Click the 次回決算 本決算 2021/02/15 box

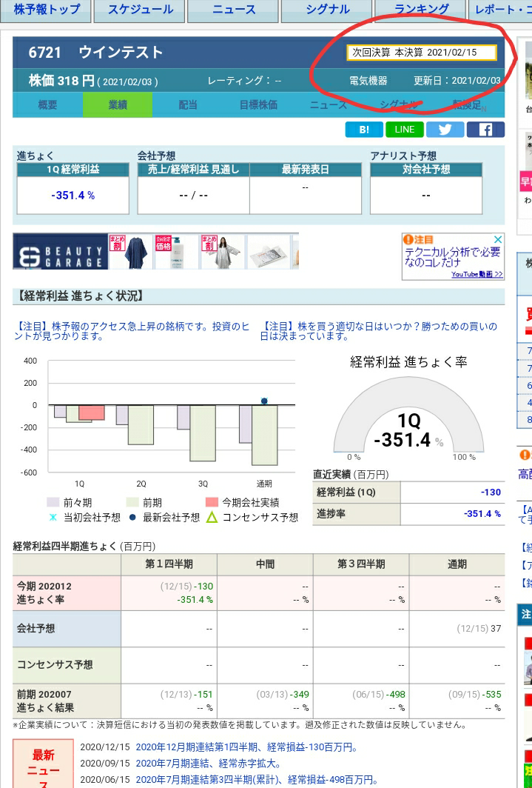pyautogui.click(x=421, y=53)
